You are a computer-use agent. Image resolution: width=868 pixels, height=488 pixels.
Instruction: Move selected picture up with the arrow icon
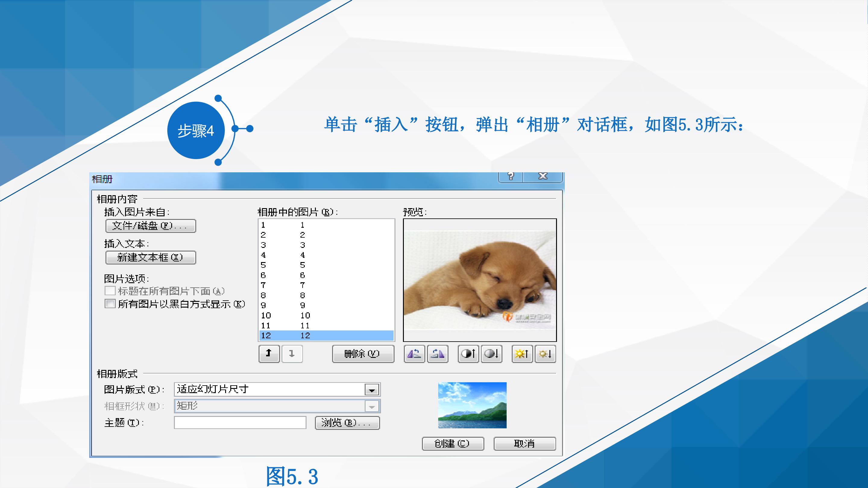[x=269, y=354]
